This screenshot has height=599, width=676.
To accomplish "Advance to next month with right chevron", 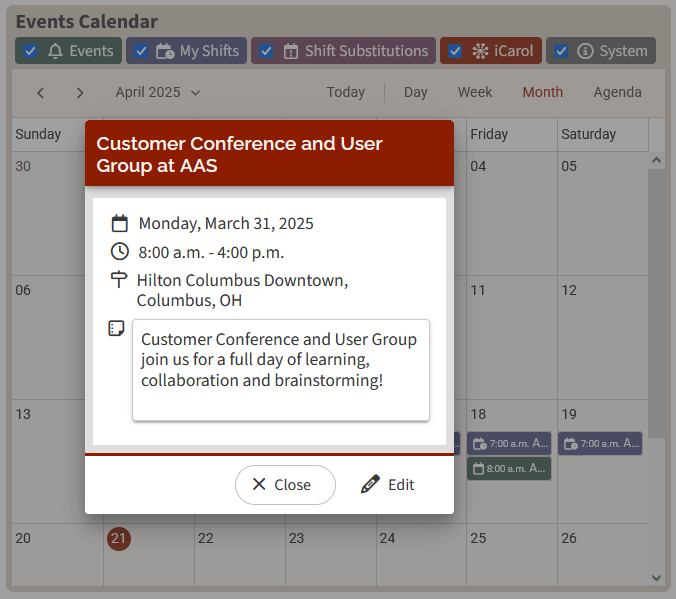I will click(80, 92).
